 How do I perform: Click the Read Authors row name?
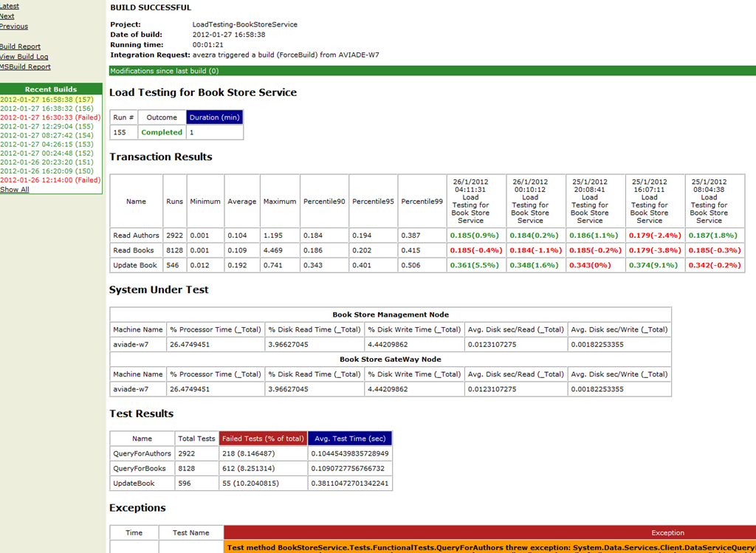136,236
